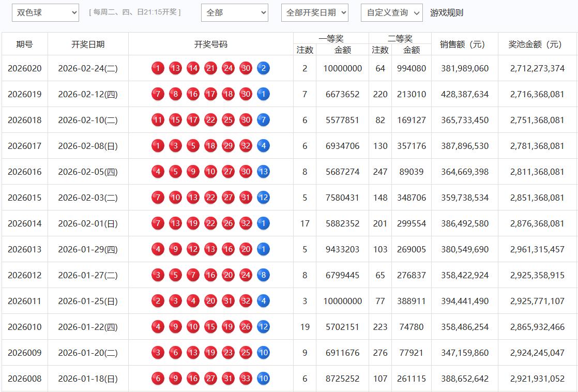578x392 pixels.
Task: Click the 开奖号码 column header
Action: (211, 44)
